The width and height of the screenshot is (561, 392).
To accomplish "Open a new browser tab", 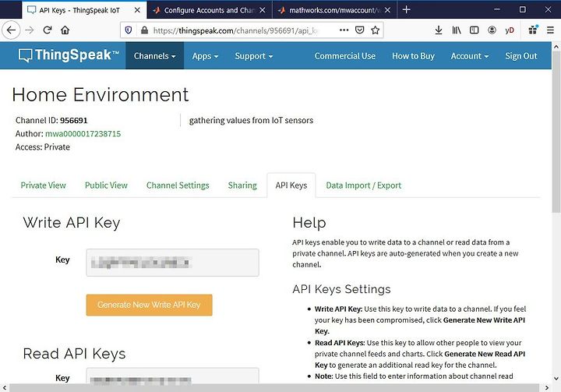I will (406, 9).
